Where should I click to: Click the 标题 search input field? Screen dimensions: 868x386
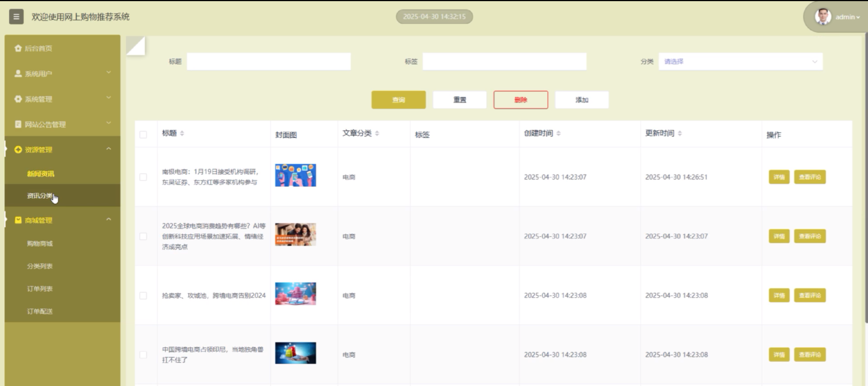pos(269,62)
